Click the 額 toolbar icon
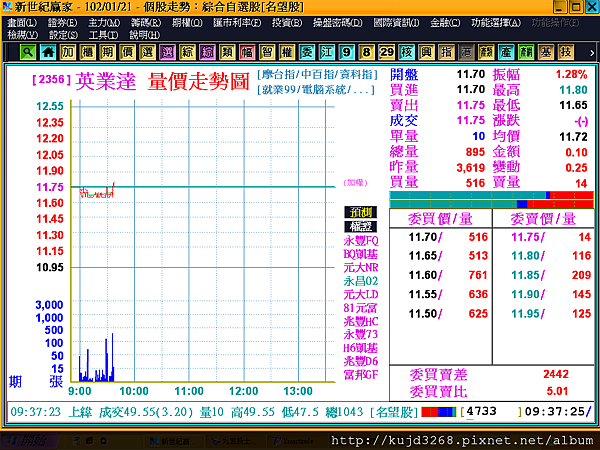The height and width of the screenshot is (450, 600). click(486, 52)
